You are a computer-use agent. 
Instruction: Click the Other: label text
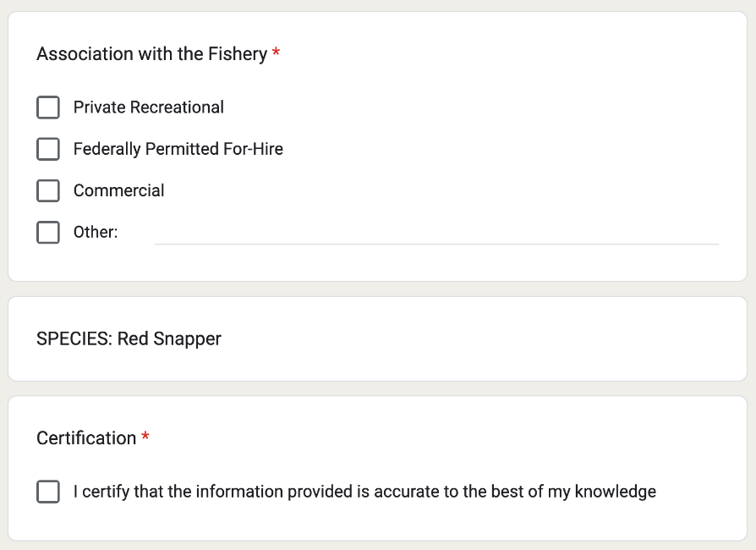click(x=96, y=232)
